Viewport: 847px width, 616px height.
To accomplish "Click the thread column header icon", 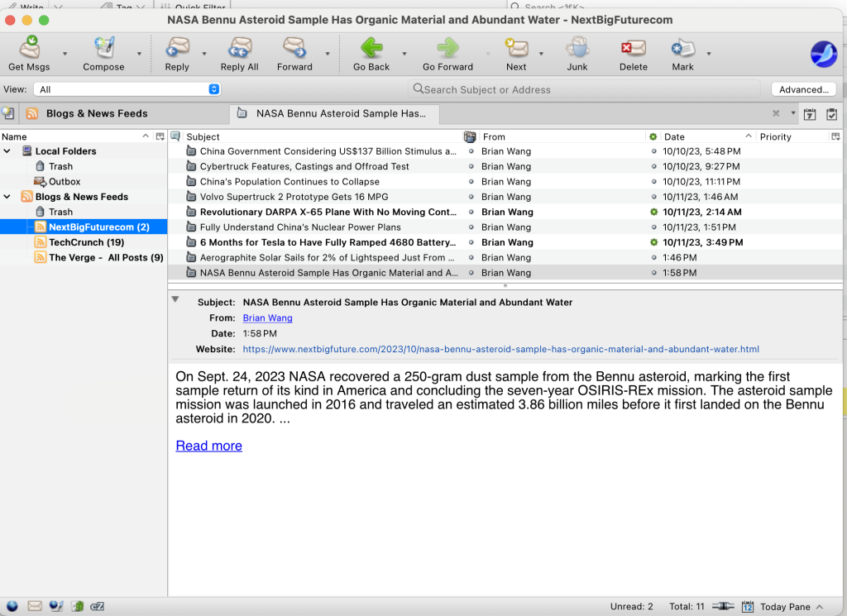I will pos(175,136).
